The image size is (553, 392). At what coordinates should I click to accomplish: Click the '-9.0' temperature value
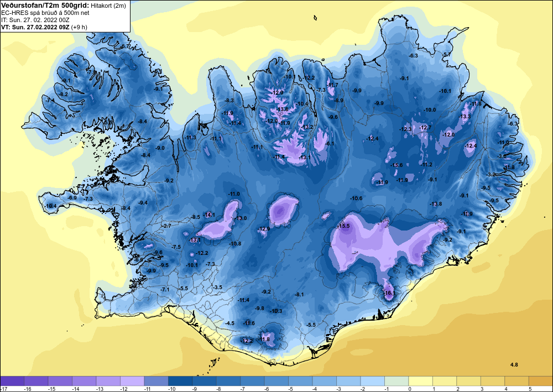click(160, 148)
